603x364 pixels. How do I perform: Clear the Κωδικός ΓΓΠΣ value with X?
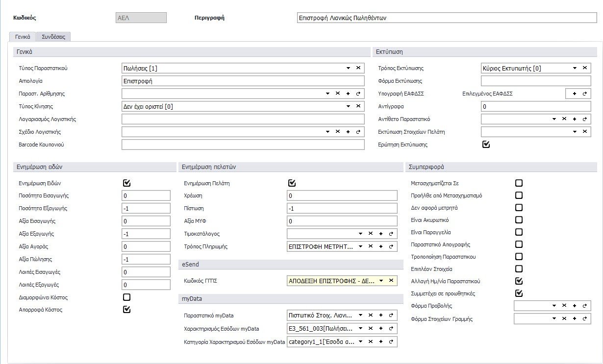click(391, 281)
